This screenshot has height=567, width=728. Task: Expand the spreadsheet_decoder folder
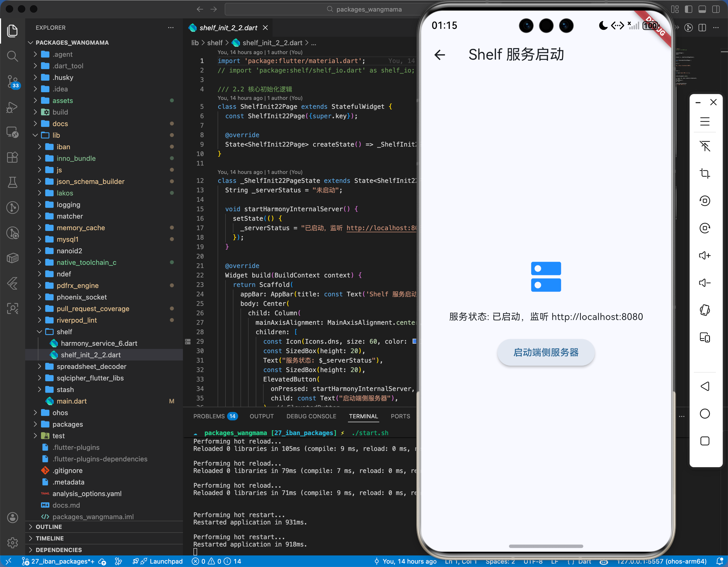[91, 366]
